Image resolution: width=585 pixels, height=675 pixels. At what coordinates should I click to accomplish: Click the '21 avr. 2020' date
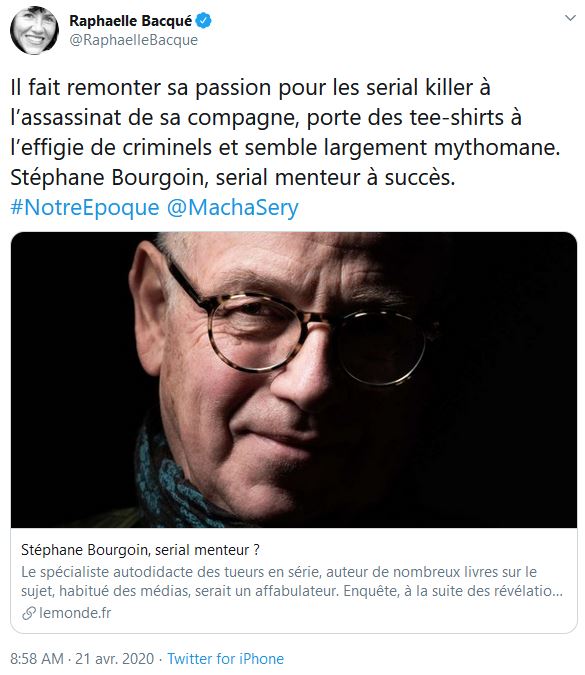pos(115,659)
